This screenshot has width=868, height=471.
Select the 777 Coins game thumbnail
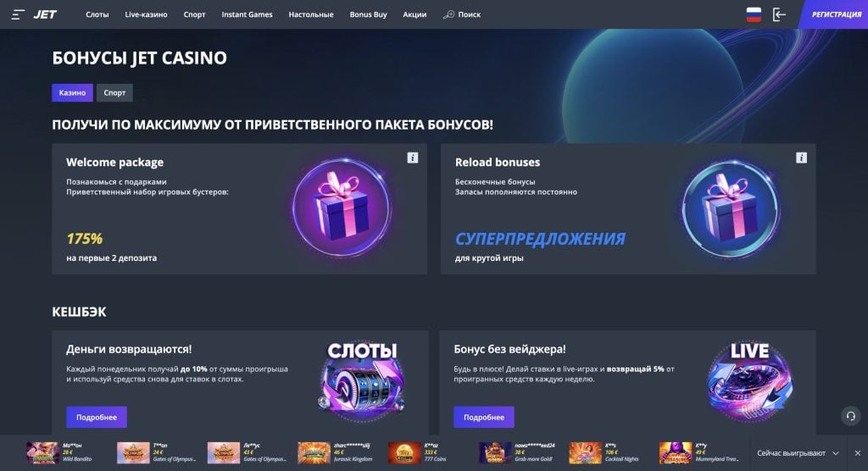404,452
